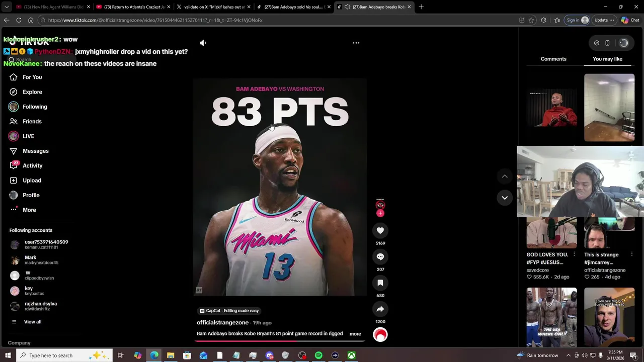Image resolution: width=644 pixels, height=362 pixels.
Task: Open options for GOD LOVES YOU video
Action: (x=574, y=254)
